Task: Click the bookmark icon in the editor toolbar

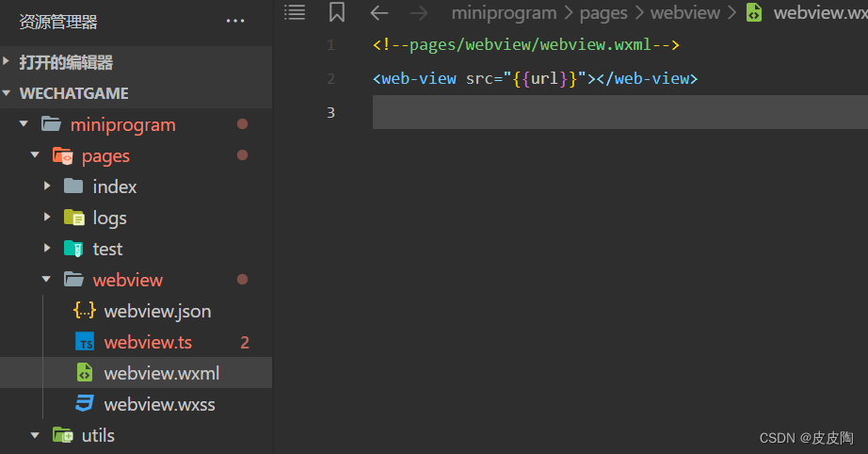Action: coord(337,12)
